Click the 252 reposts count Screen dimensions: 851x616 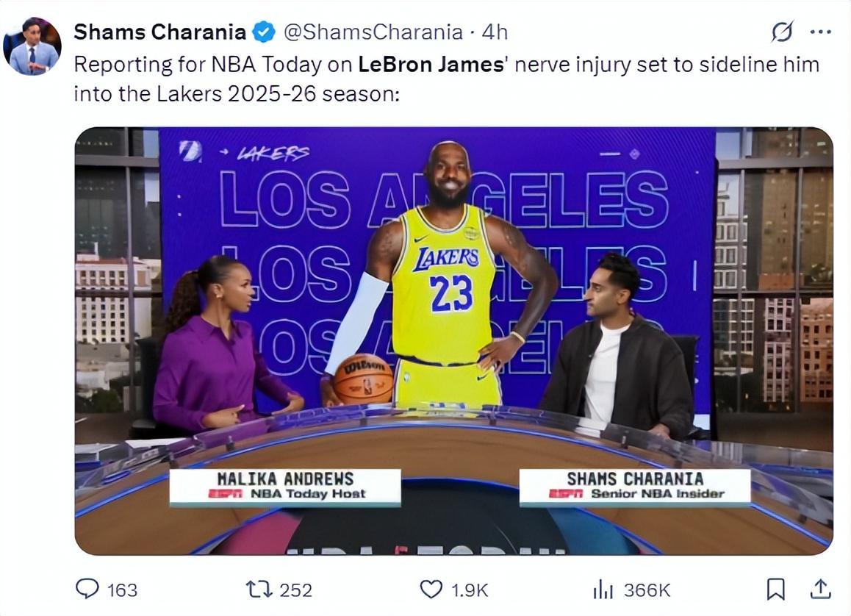(x=296, y=590)
